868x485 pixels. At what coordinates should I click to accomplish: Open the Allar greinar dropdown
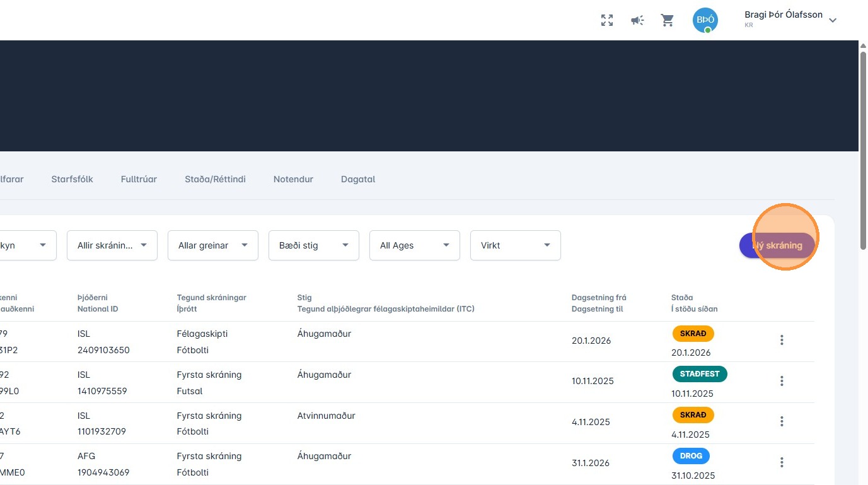pos(213,245)
